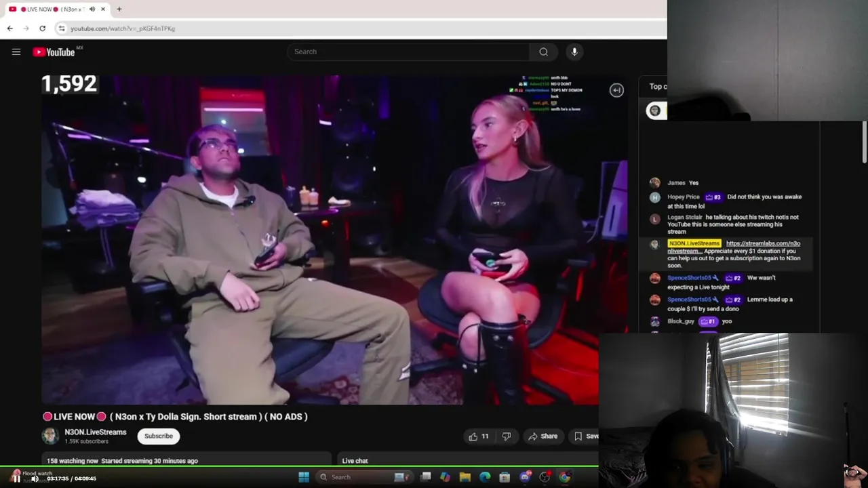The width and height of the screenshot is (868, 488).
Task: Click the 1,592 viewer count overlay
Action: coord(69,83)
